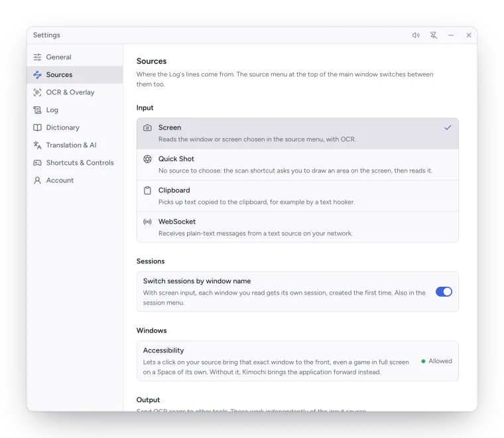Click the OCR & Overlay scan icon
Screen dimensions: 504x438
(x=37, y=92)
